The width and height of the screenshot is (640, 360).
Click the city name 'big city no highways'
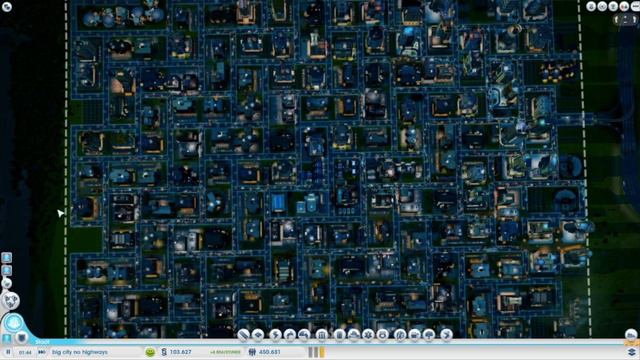(x=80, y=352)
